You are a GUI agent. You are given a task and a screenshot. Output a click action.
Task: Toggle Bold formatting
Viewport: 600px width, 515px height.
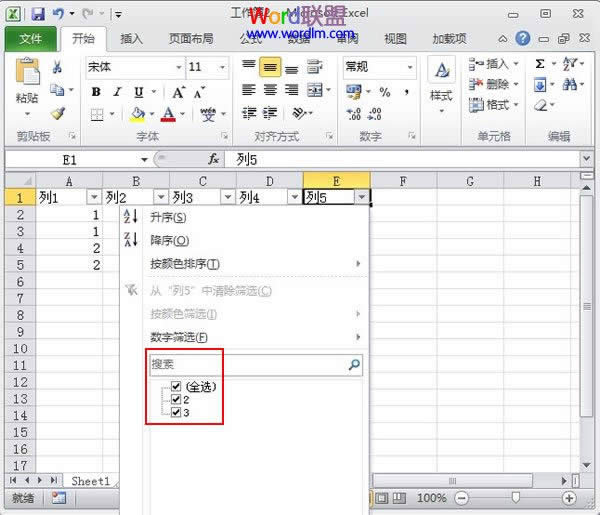coord(96,92)
